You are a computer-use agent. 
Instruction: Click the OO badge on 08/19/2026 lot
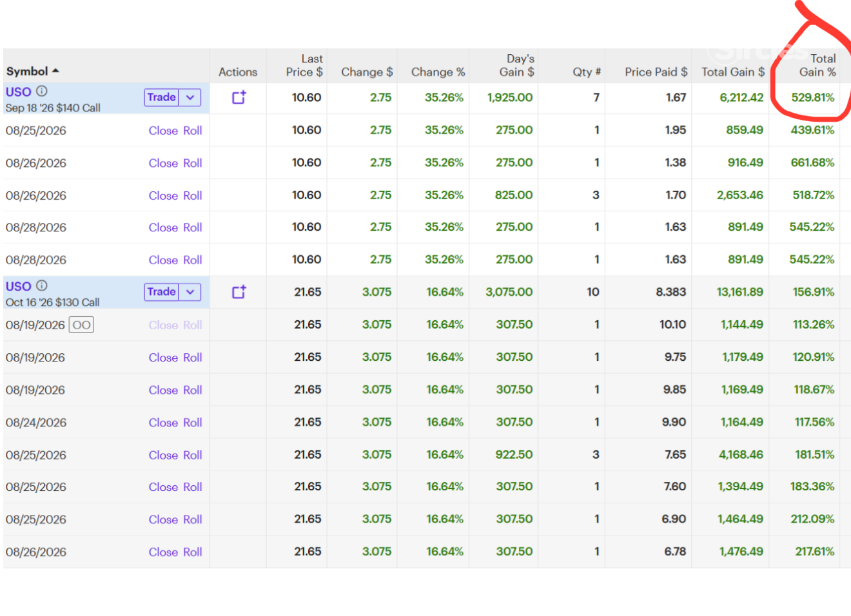[x=81, y=325]
